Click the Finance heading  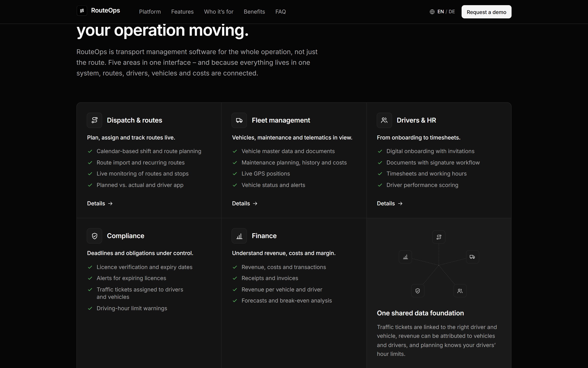264,236
